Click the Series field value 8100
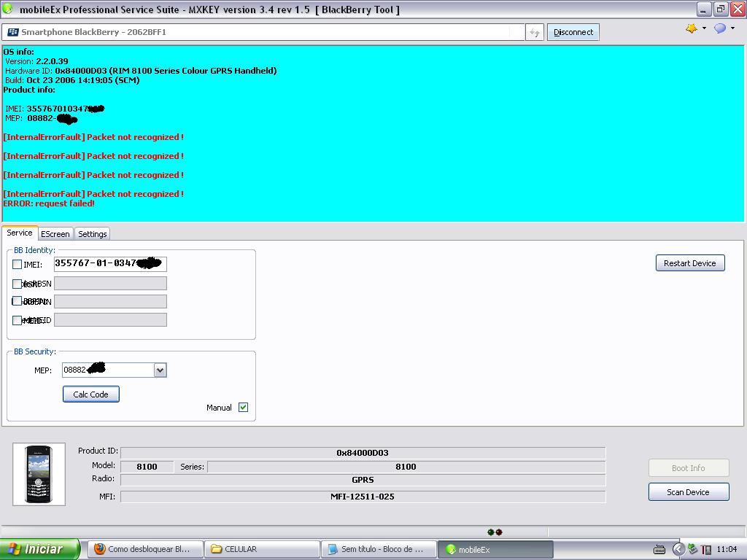The width and height of the screenshot is (747, 560). pyautogui.click(x=406, y=467)
